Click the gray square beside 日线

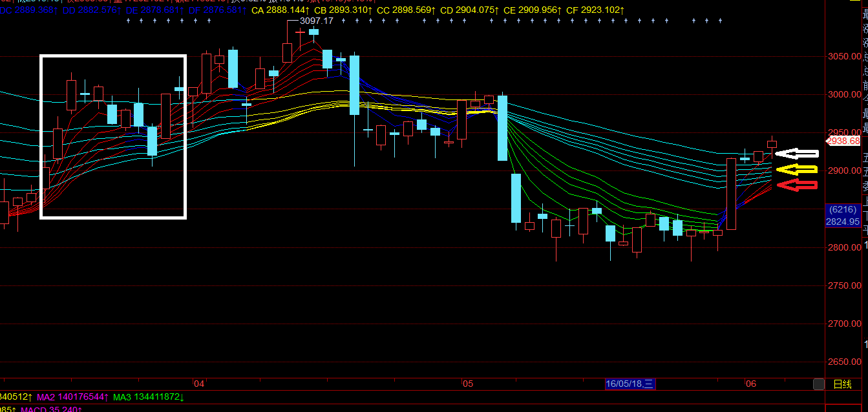point(819,384)
